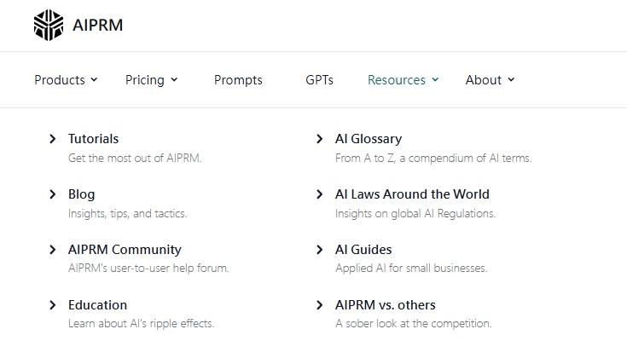Click the chevron beside Blog
This screenshot has width=627, height=364.
tap(52, 194)
